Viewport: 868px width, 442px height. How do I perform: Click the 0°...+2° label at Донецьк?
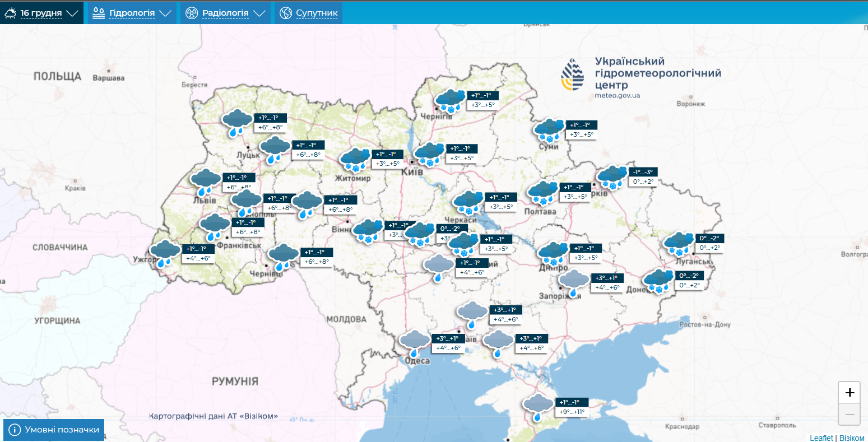(689, 285)
